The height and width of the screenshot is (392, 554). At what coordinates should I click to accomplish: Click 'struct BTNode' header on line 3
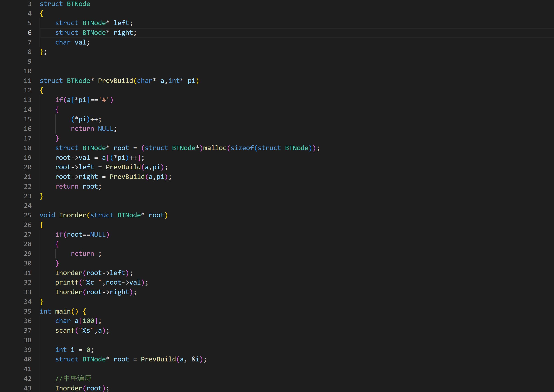(65, 4)
